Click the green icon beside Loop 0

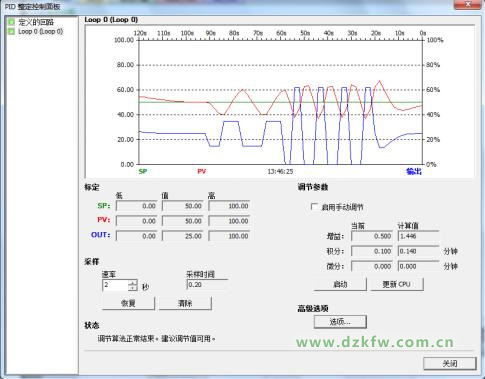(x=11, y=32)
